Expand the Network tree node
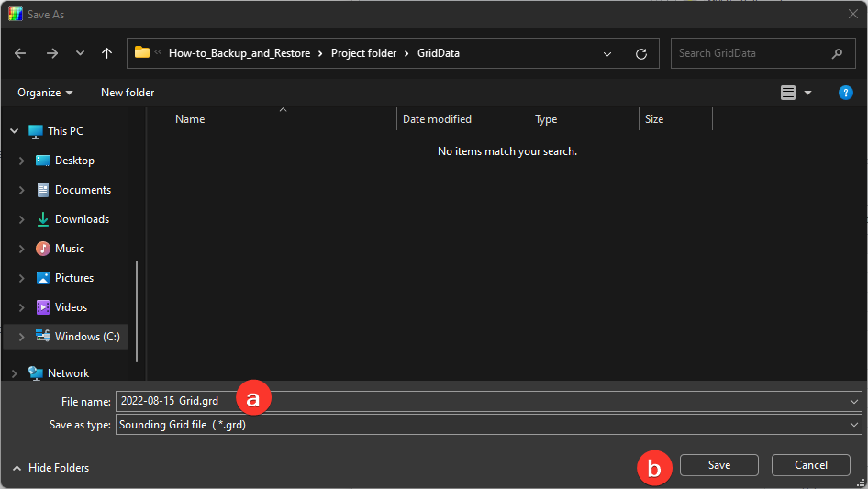 click(14, 373)
